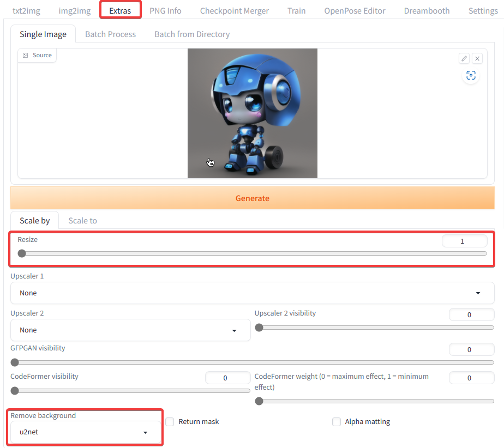Switch to the Scale to tab
504x448 pixels.
[82, 221]
